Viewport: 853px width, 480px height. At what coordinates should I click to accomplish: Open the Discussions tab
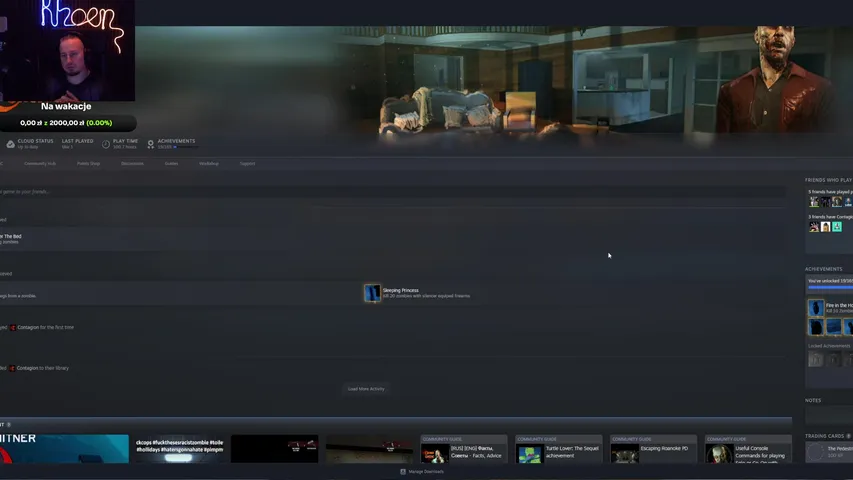pos(132,163)
